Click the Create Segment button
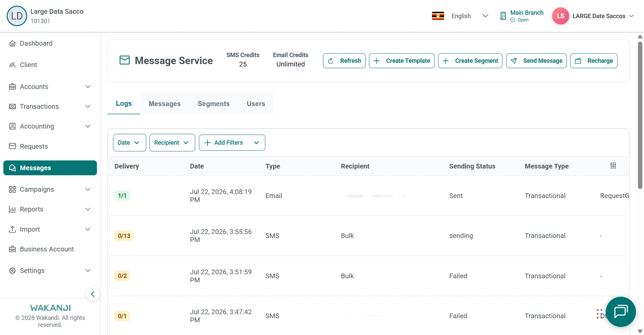The image size is (644, 335). click(x=470, y=61)
